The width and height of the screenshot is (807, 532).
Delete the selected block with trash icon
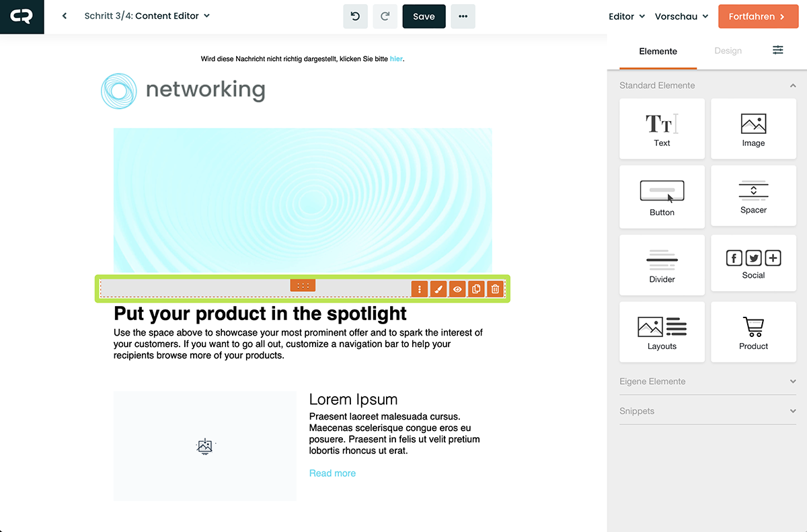[495, 289]
